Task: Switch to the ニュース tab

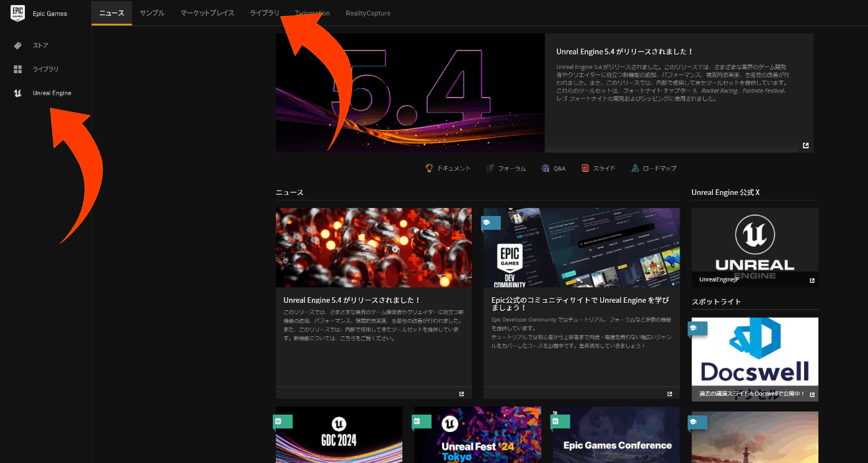Action: click(112, 13)
